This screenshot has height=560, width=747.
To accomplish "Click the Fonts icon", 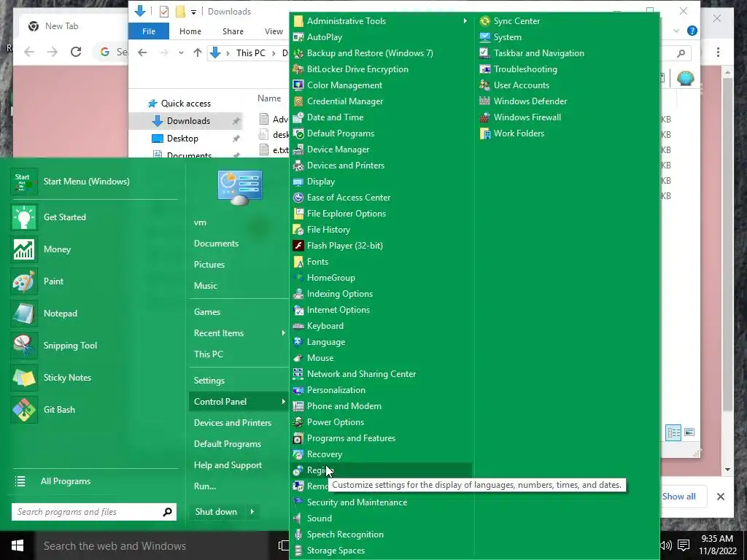I will coord(298,262).
